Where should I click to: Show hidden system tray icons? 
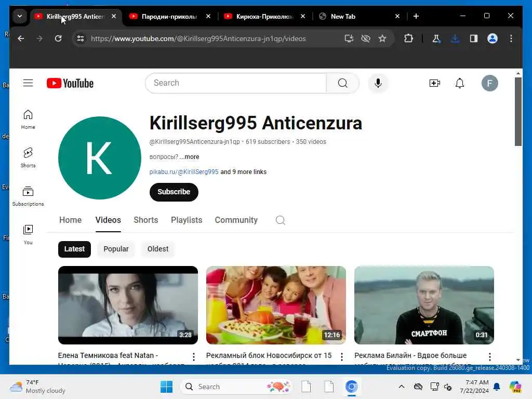402,387
